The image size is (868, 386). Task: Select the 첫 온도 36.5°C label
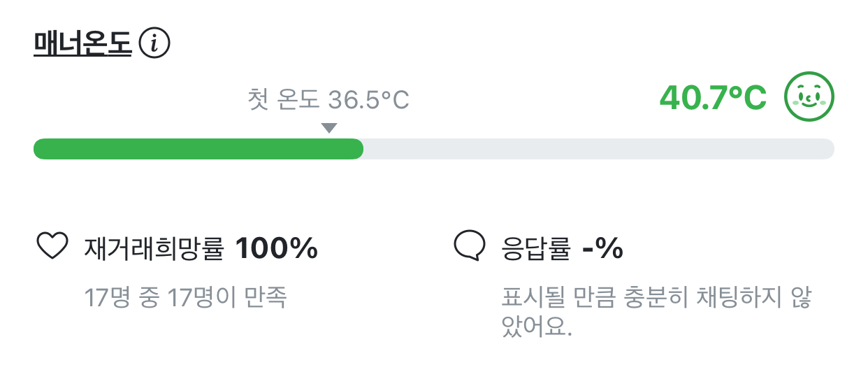tap(328, 100)
